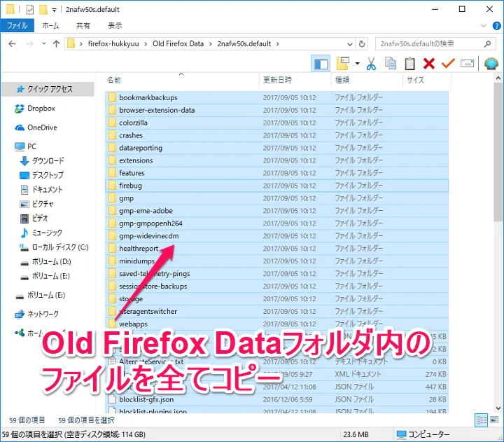504x442 pixels.
Task: Click the search magnifier icon
Action: [x=487, y=43]
